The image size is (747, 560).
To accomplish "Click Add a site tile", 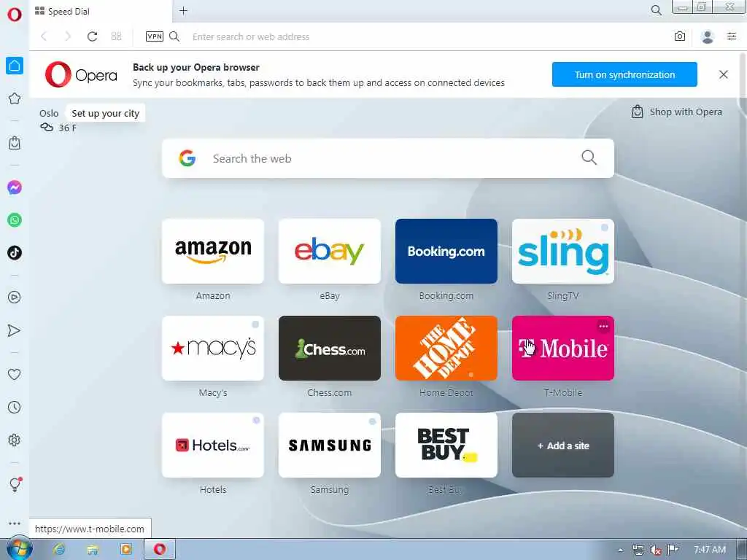I will pos(563,446).
